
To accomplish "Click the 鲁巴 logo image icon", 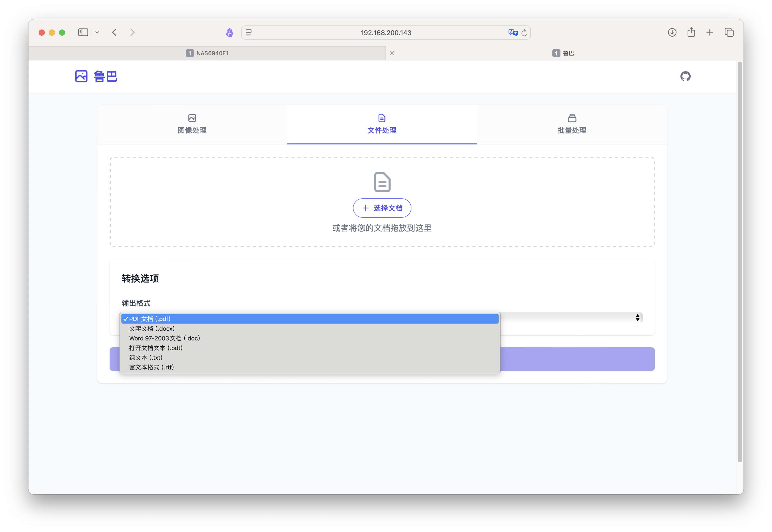I will point(81,76).
